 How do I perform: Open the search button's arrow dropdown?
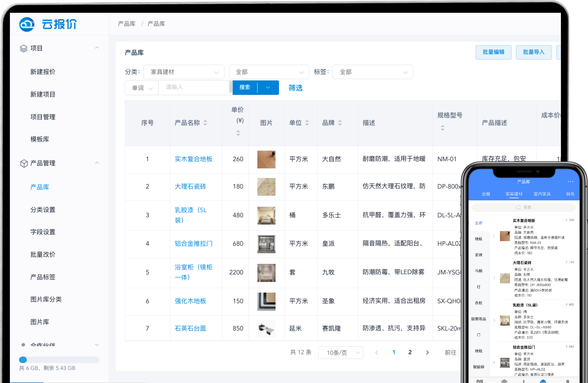[268, 88]
